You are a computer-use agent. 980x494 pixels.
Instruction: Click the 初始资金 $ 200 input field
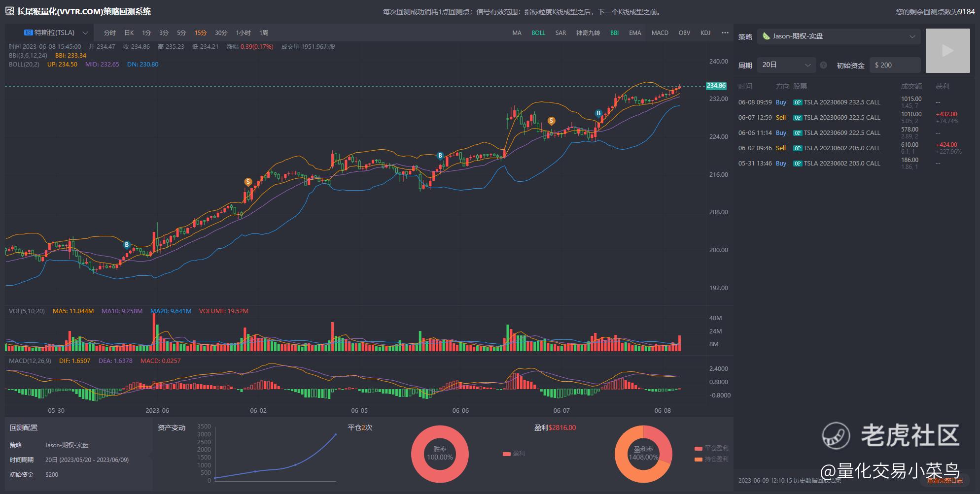[895, 65]
